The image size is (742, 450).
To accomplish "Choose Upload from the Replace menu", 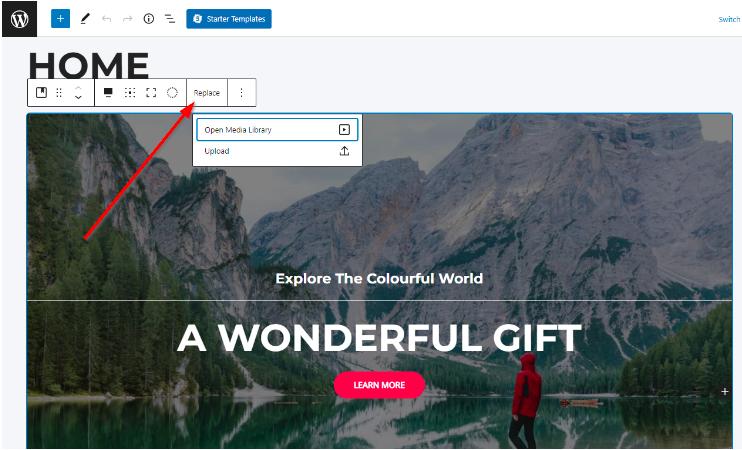I will [277, 151].
